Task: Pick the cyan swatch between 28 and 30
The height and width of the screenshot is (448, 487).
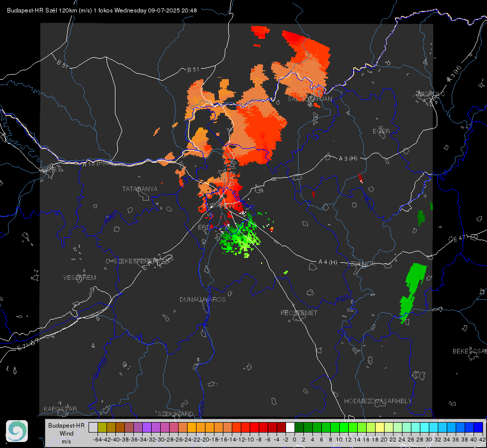Action: point(424,427)
